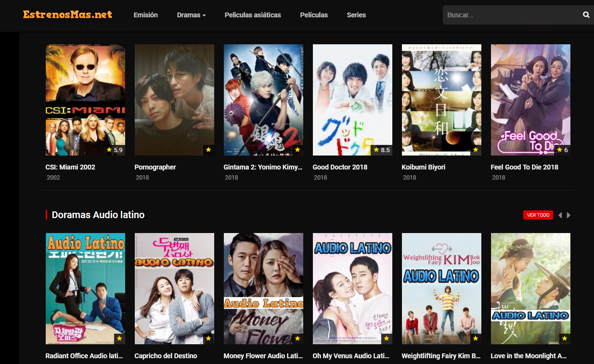The image size is (594, 364).
Task: Click the VER TODO button
Action: [x=538, y=215]
